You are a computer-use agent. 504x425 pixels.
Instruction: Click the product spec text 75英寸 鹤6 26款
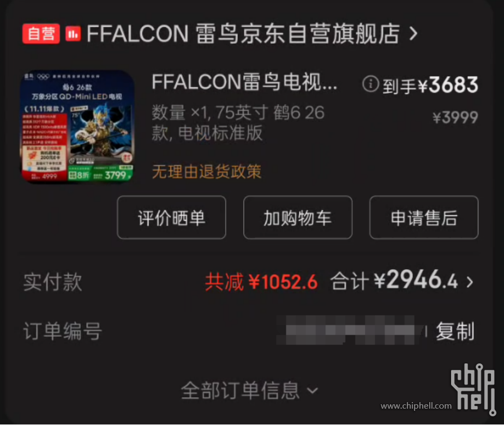(x=238, y=123)
